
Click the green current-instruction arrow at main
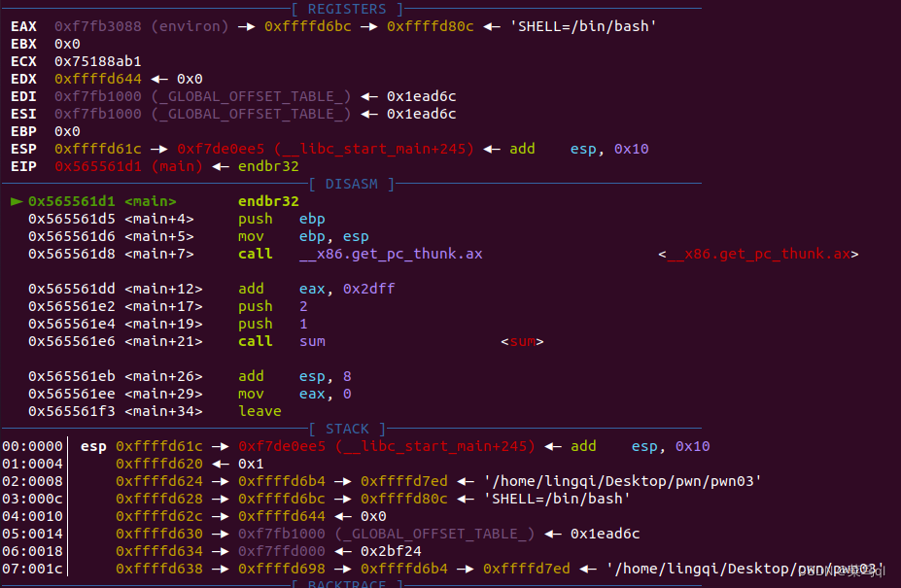click(x=17, y=202)
